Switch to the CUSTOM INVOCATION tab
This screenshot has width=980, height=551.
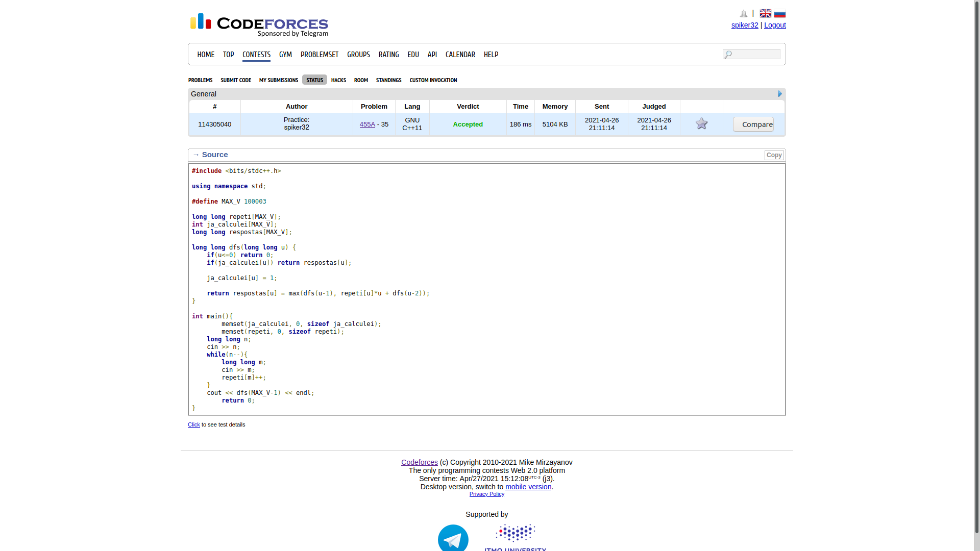(x=433, y=80)
